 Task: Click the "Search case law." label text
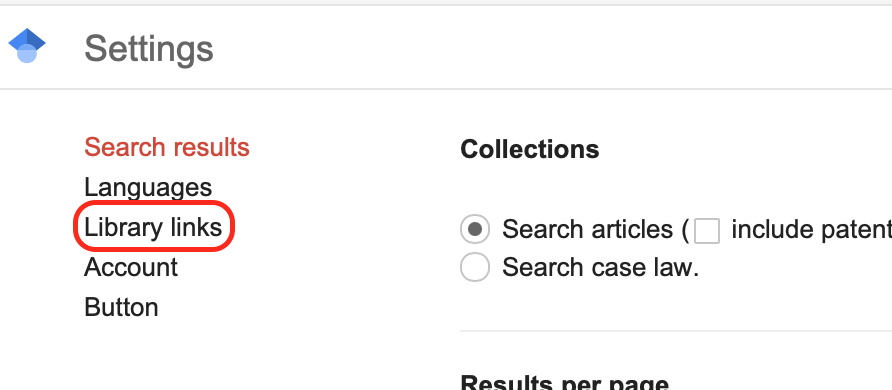pyautogui.click(x=600, y=267)
